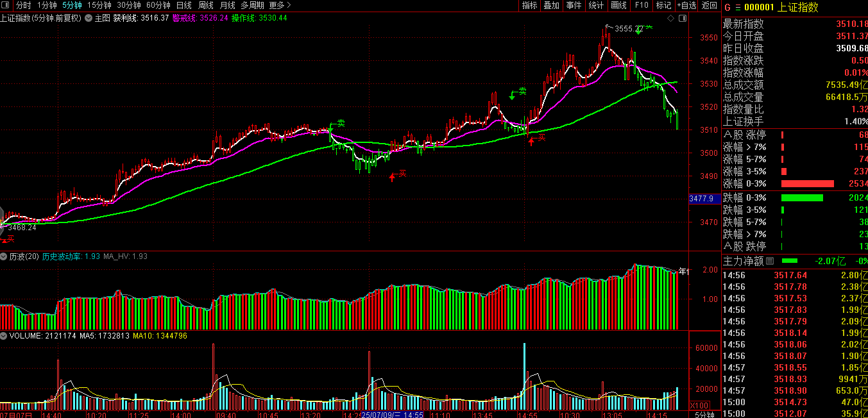Switch to the 30分钟 period

128,5
